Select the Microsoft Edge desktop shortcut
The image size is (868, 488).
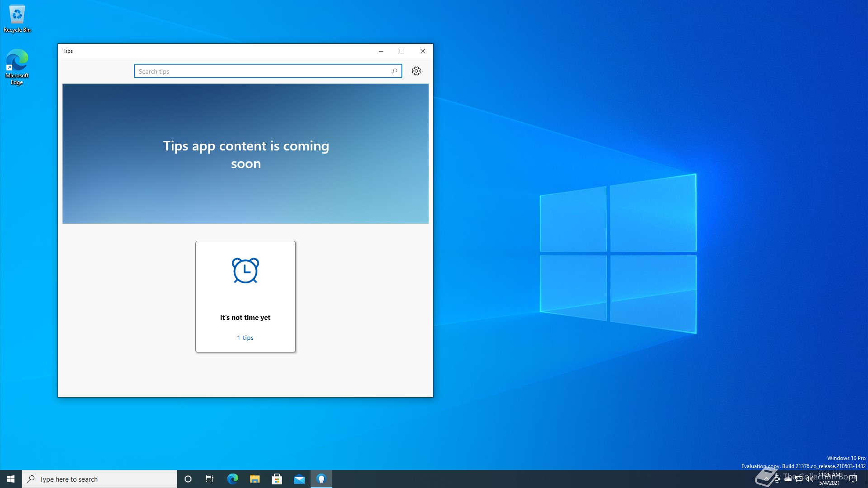point(17,67)
